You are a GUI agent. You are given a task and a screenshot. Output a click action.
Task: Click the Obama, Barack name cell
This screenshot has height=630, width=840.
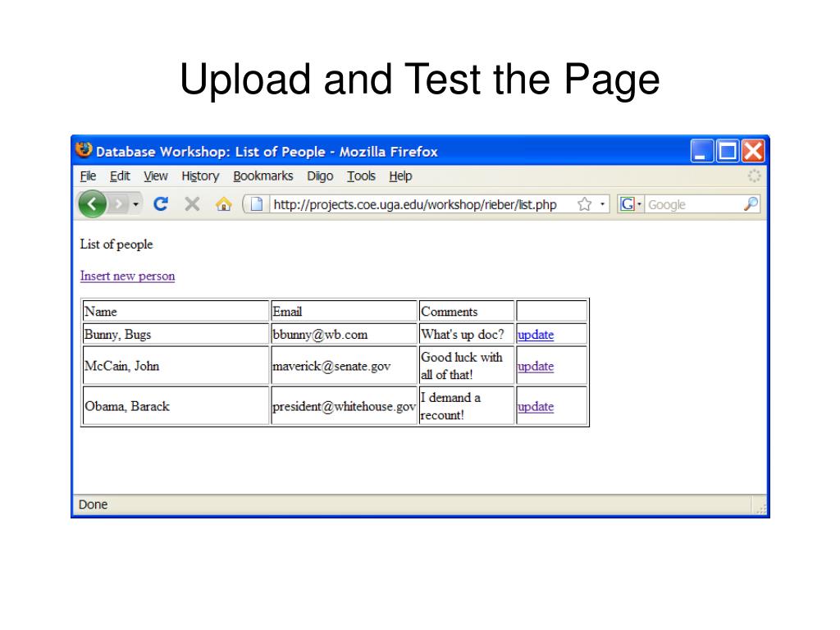click(176, 406)
